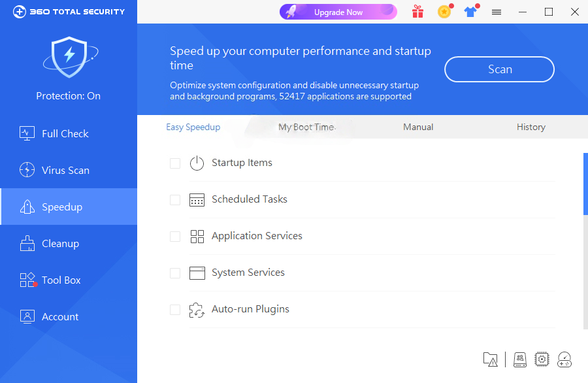Start the speedup Scan

500,69
